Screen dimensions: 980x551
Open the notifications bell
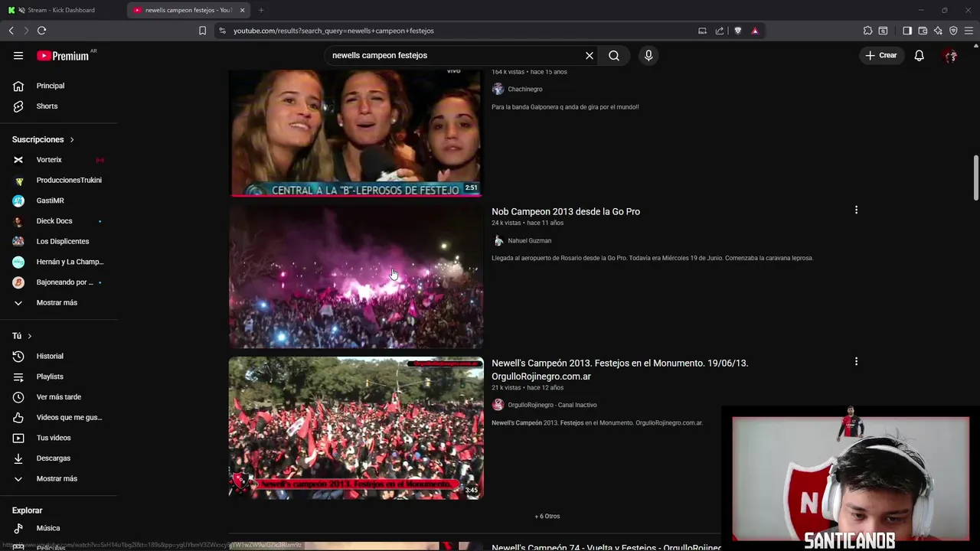[x=919, y=55]
